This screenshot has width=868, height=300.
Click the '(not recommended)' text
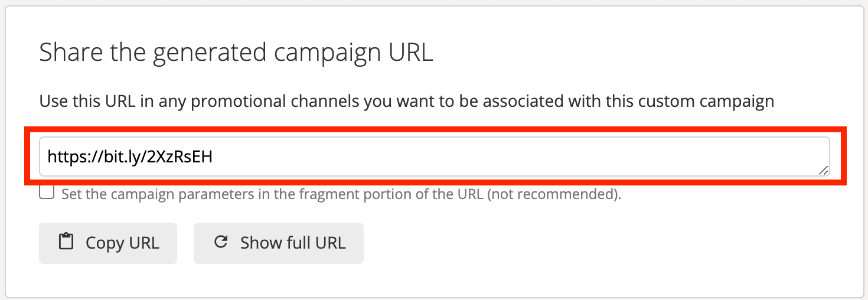pyautogui.click(x=554, y=194)
